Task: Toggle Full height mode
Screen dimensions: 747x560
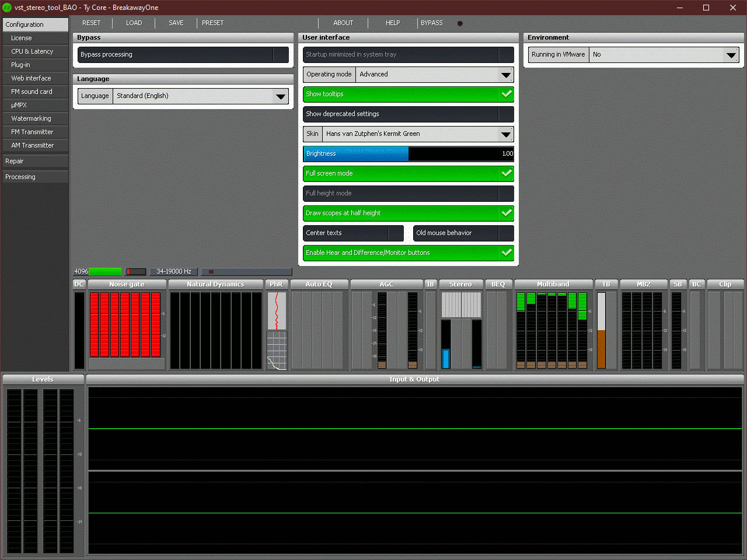Action: (409, 194)
